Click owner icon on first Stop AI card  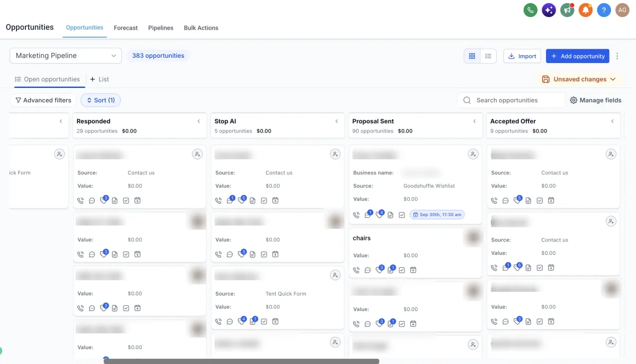tap(335, 154)
